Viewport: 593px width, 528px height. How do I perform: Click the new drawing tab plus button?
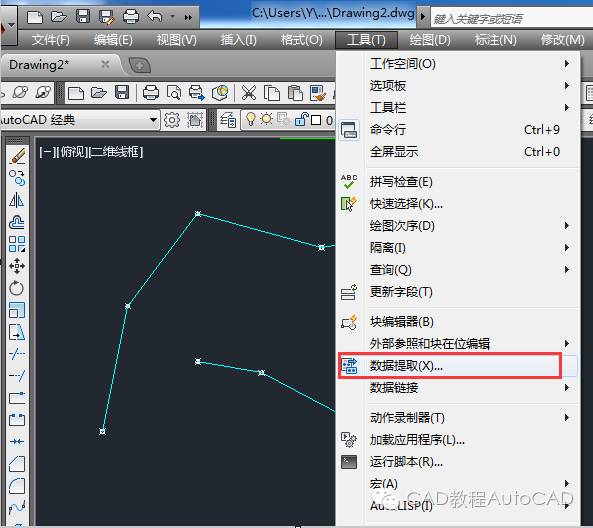pyautogui.click(x=140, y=65)
